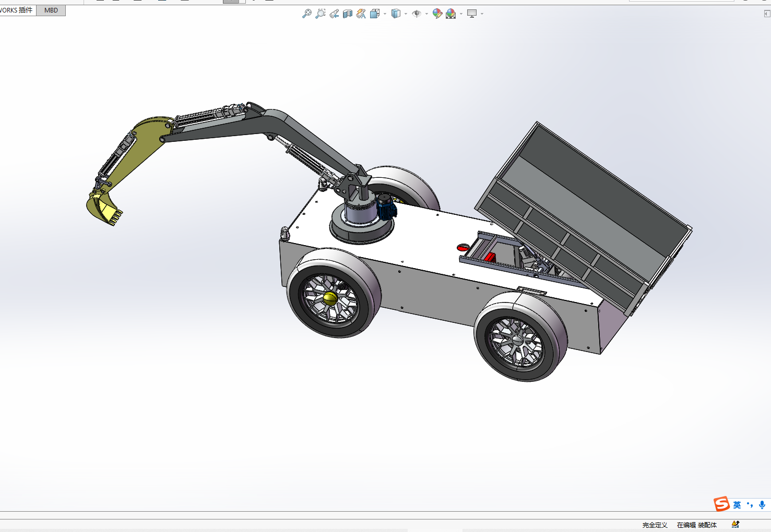Toggle Sogou input language 英 mode
The image size is (771, 532).
pos(737,505)
